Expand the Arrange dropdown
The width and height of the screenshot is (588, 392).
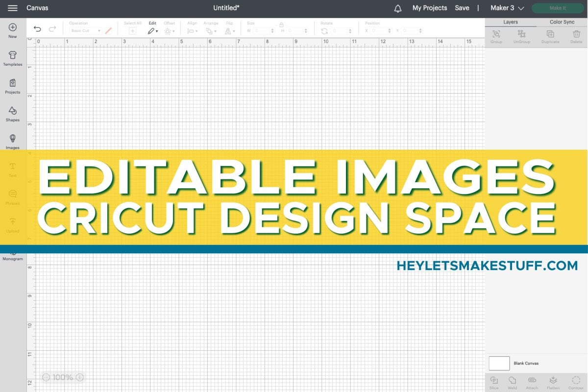coord(211,31)
